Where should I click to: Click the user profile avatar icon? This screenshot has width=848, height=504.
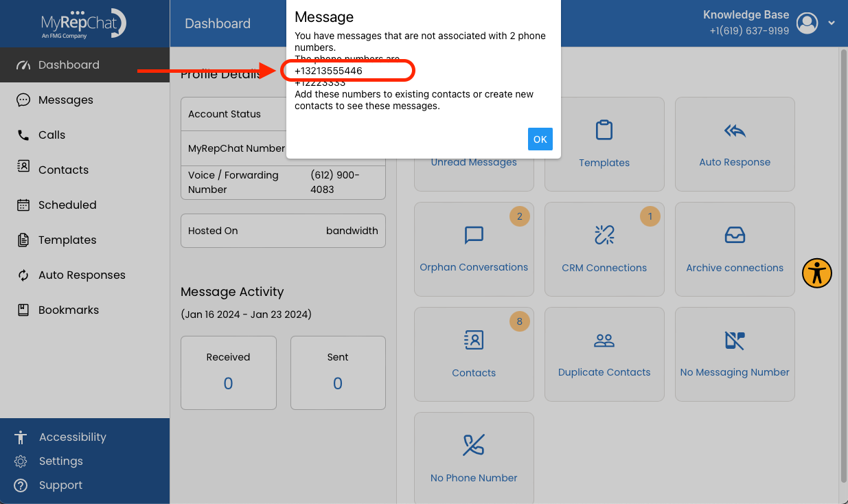tap(807, 23)
